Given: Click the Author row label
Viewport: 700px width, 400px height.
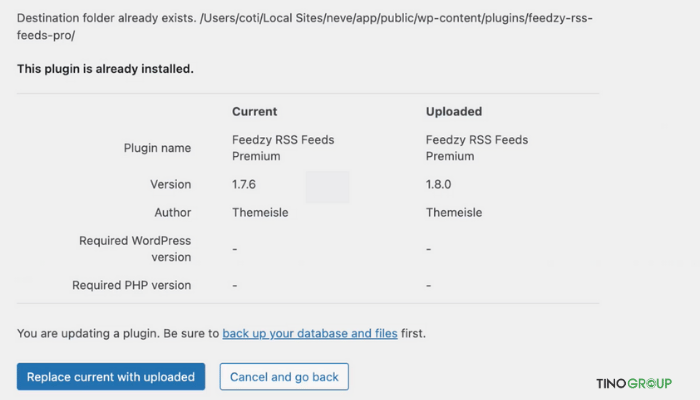Looking at the screenshot, I should click(x=173, y=212).
